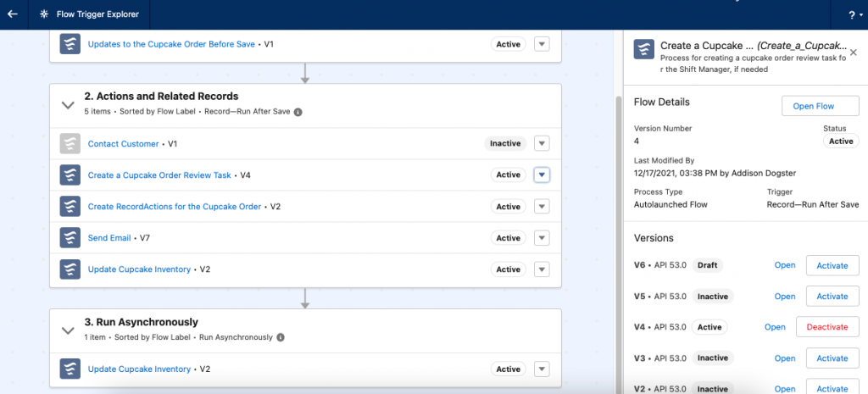
Task: Click the '3. Run Asynchronously' heading
Action: click(x=142, y=322)
